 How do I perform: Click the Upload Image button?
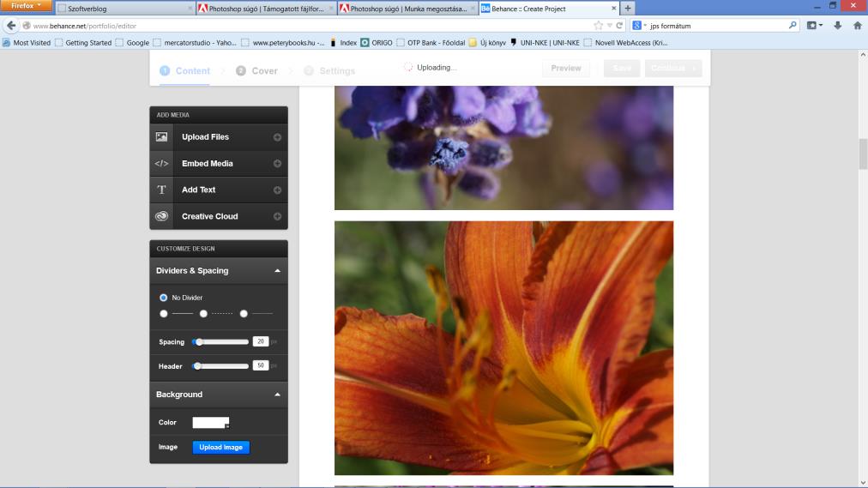click(221, 447)
